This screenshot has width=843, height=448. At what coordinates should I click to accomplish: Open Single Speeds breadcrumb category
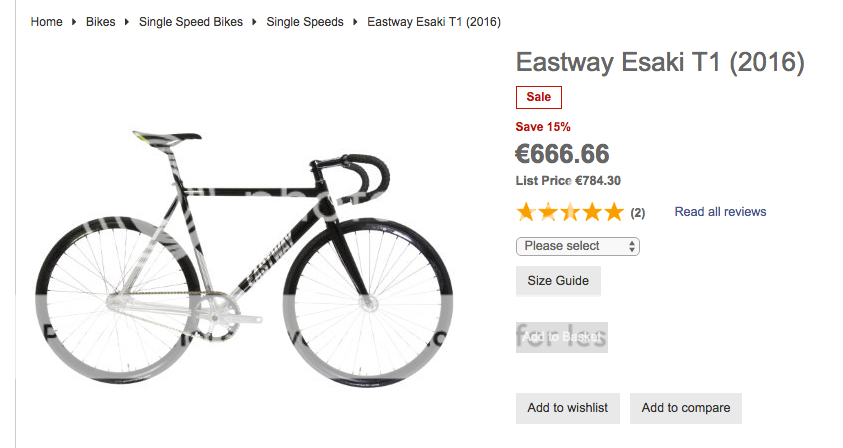(305, 22)
